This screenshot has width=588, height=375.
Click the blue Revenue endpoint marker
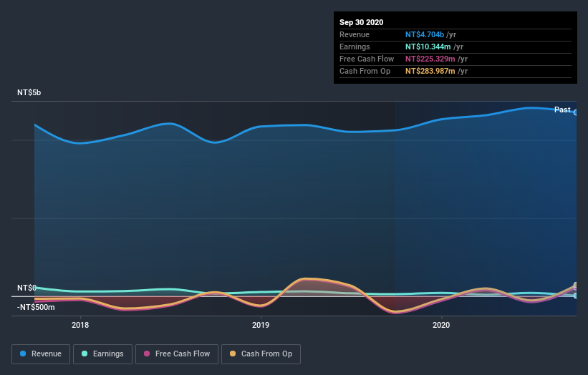click(x=576, y=112)
